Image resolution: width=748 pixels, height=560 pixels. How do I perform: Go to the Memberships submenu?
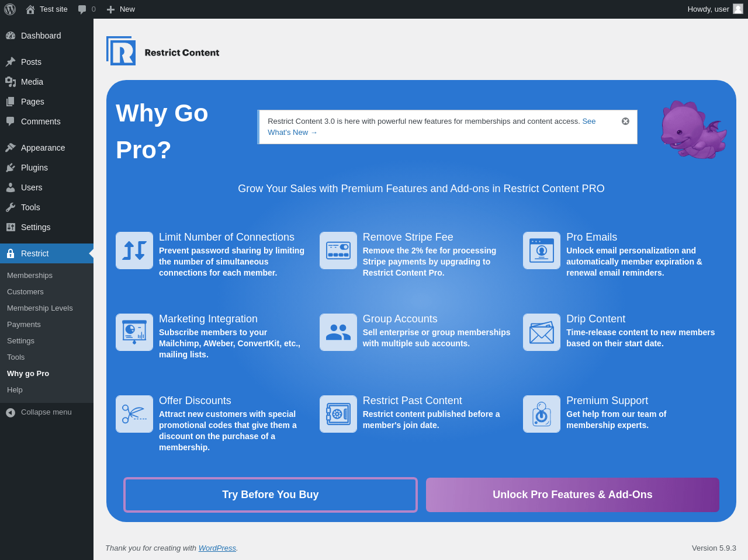point(30,275)
